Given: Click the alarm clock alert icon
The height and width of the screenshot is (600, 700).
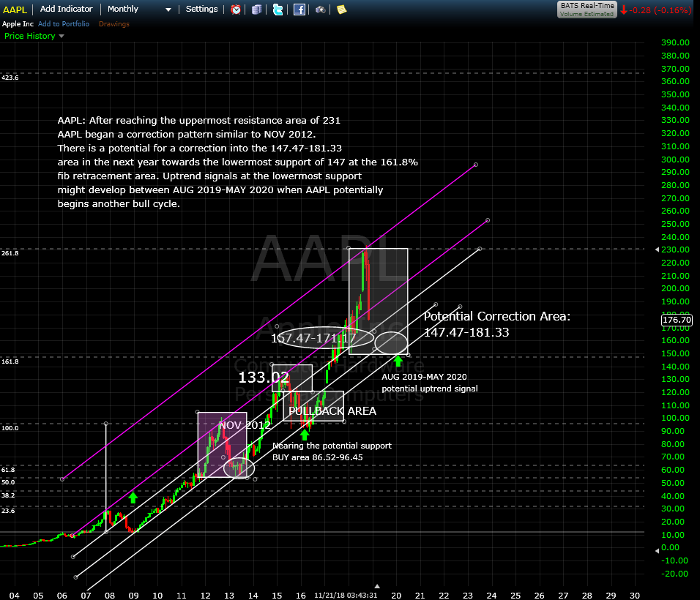Looking at the screenshot, I should pos(236,10).
